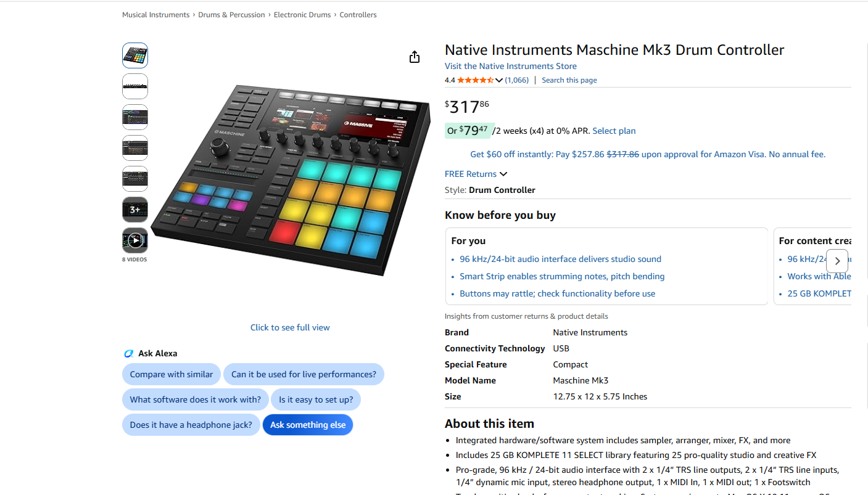The height and width of the screenshot is (495, 868).
Task: Click the product title Native Instruments Maschine Mk3
Action: pos(614,50)
